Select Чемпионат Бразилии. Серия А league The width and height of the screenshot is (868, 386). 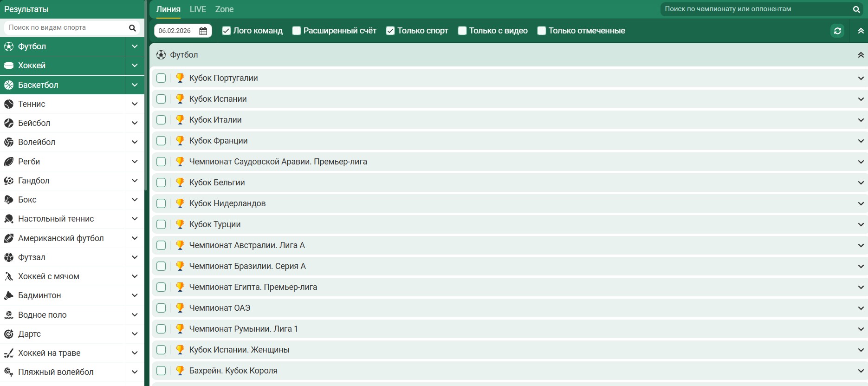[247, 266]
